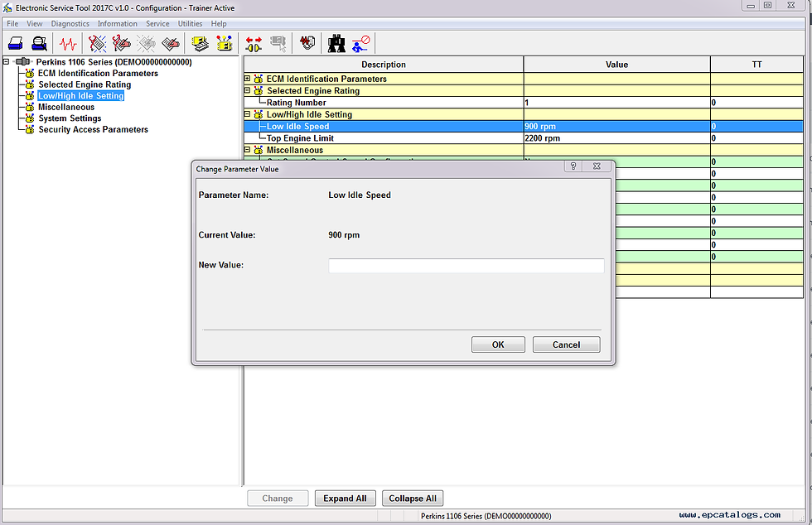812x525 pixels.
Task: Open the Service menu
Action: (157, 24)
